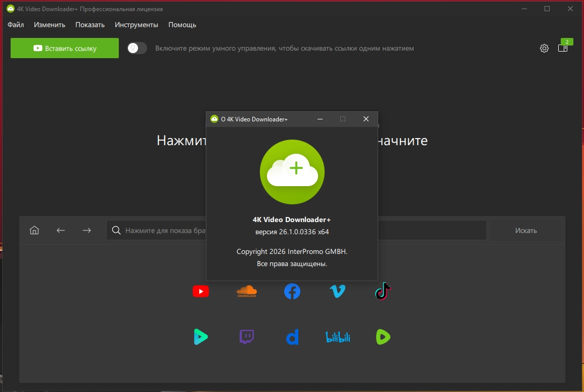Open the Помощь menu
The height and width of the screenshot is (392, 584).
click(182, 25)
